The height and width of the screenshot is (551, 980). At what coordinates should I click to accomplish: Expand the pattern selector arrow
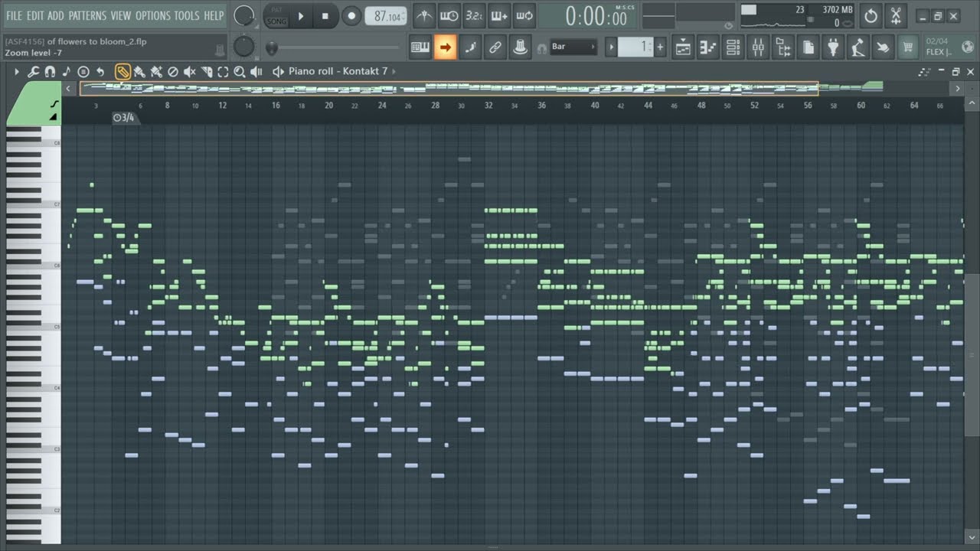click(x=611, y=47)
